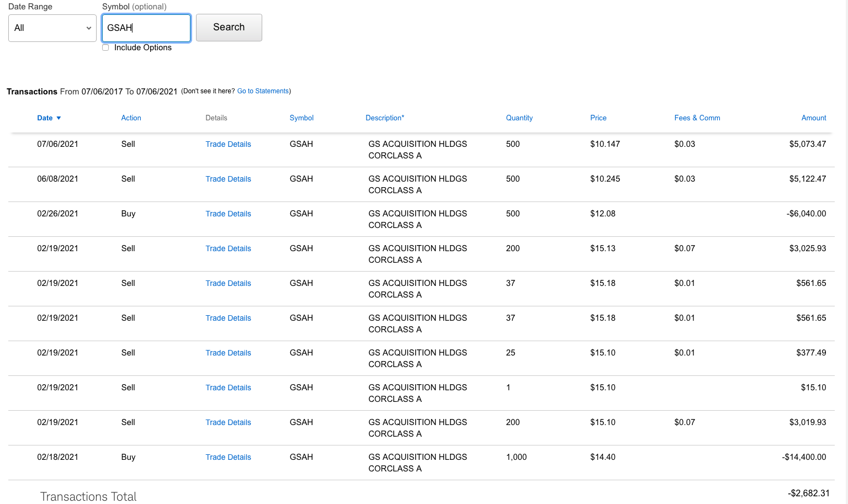Open the Date Range dropdown

[52, 28]
